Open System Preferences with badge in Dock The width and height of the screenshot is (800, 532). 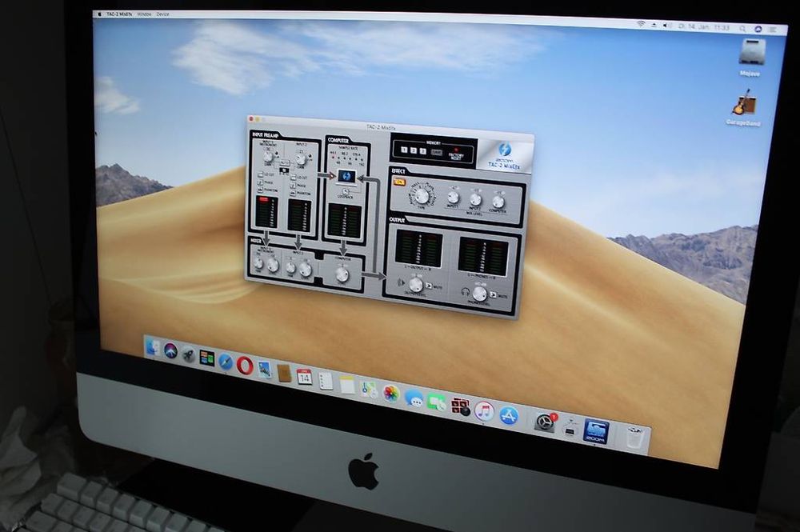pos(544,423)
